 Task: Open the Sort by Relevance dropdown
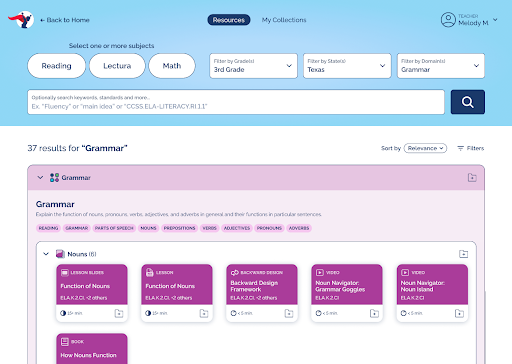click(x=425, y=148)
